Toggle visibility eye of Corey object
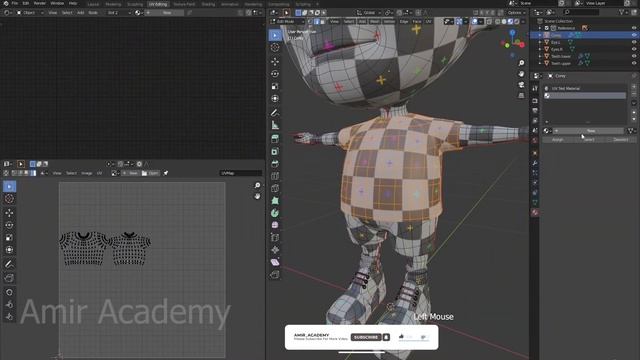The width and height of the screenshot is (640, 360). coord(634,35)
